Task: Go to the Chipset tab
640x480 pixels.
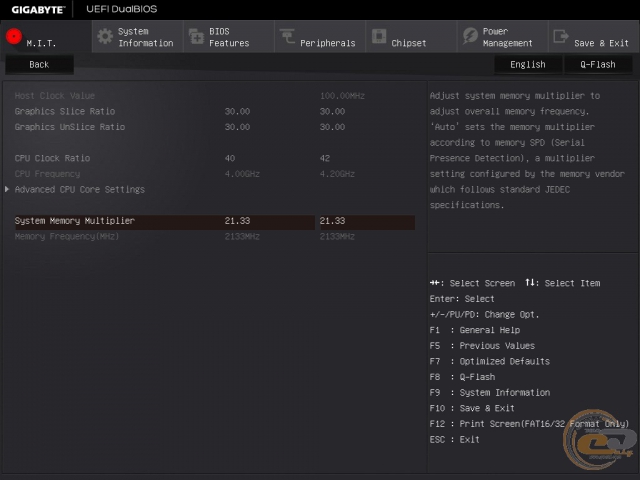Action: tap(411, 37)
